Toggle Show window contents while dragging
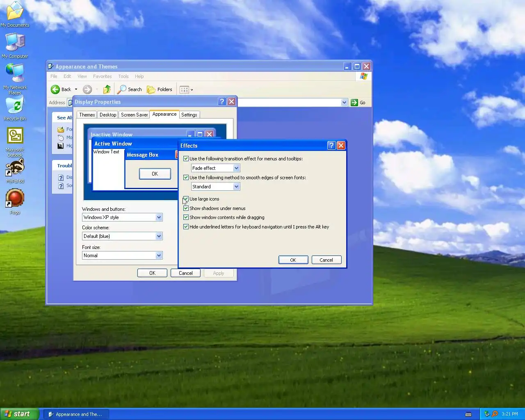Image resolution: width=525 pixels, height=420 pixels. pyautogui.click(x=186, y=217)
